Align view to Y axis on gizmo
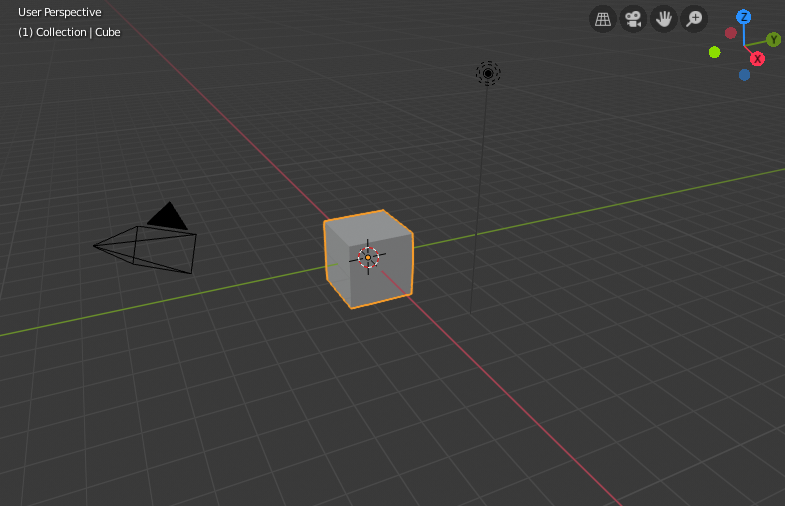This screenshot has height=506, width=785. click(773, 40)
